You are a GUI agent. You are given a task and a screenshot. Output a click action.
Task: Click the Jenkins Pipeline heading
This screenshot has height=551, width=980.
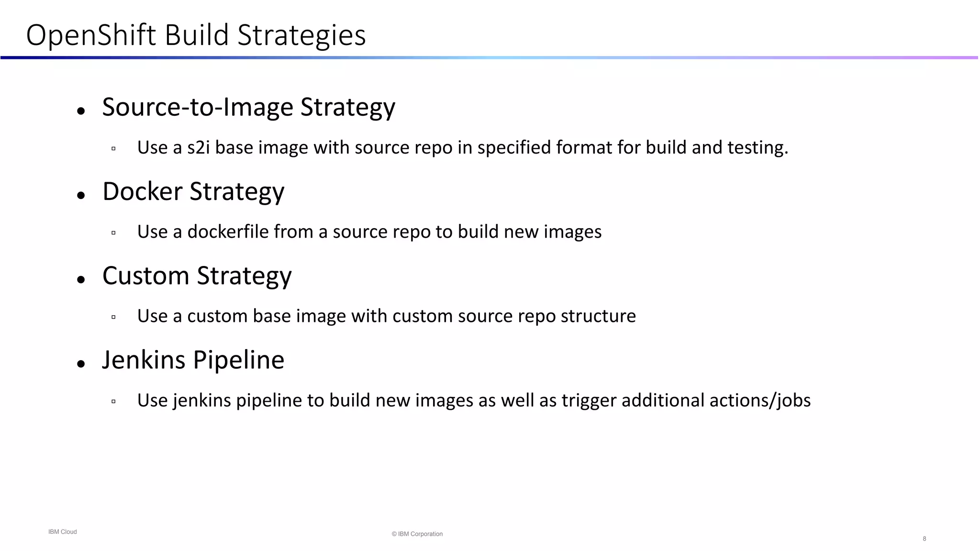[x=193, y=360]
